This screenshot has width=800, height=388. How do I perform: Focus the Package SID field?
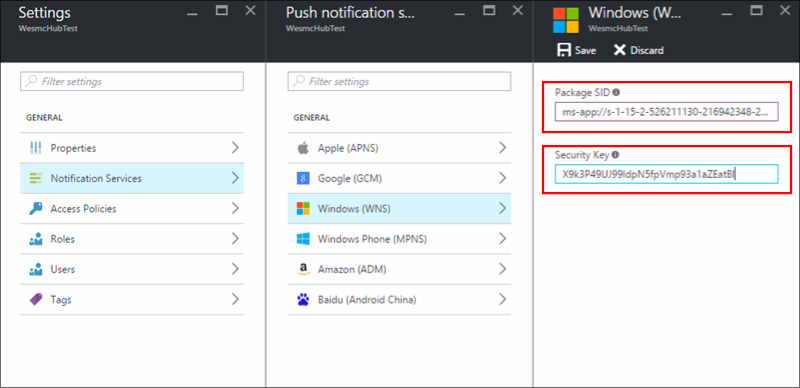(x=666, y=111)
